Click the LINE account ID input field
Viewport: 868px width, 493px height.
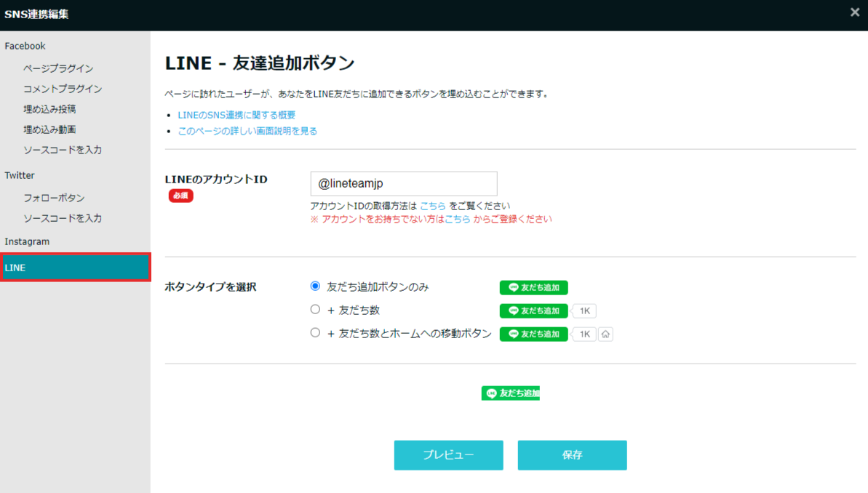click(x=404, y=184)
